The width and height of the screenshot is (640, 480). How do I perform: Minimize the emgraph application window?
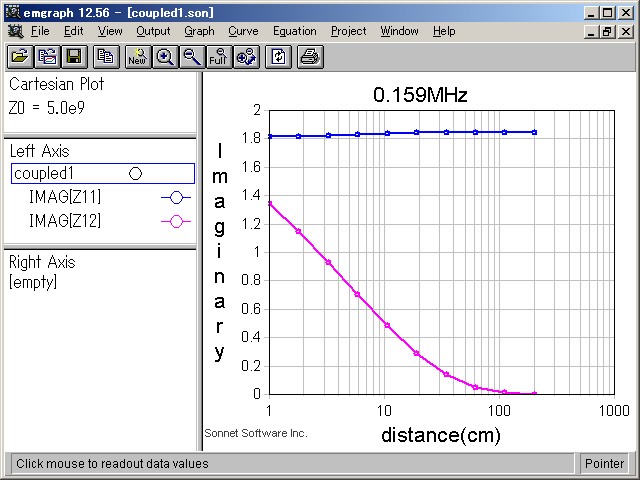pos(591,13)
